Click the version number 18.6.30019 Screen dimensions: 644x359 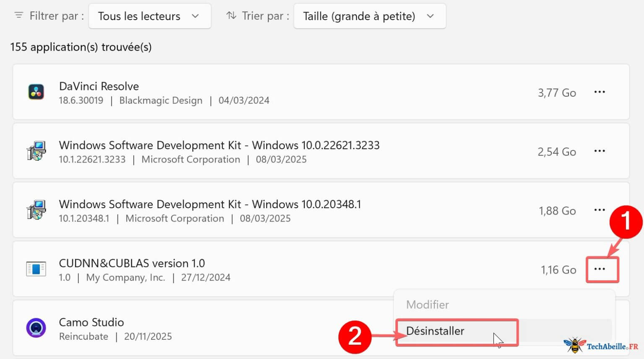pyautogui.click(x=81, y=101)
